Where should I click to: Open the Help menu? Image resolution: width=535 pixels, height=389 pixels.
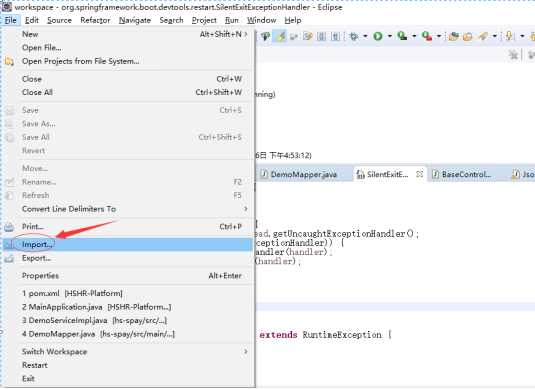tap(293, 20)
